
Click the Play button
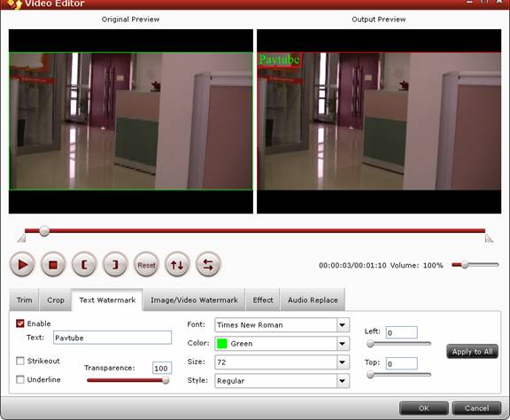pyautogui.click(x=22, y=265)
